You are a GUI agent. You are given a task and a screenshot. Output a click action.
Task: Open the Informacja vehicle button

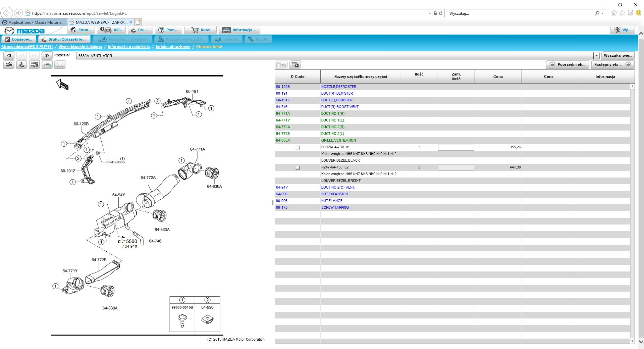239,30
